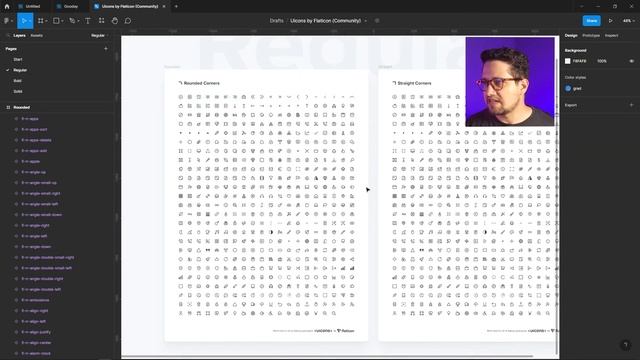Click the background opacity 100% field
Image resolution: width=640 pixels, height=360 pixels.
click(x=602, y=61)
